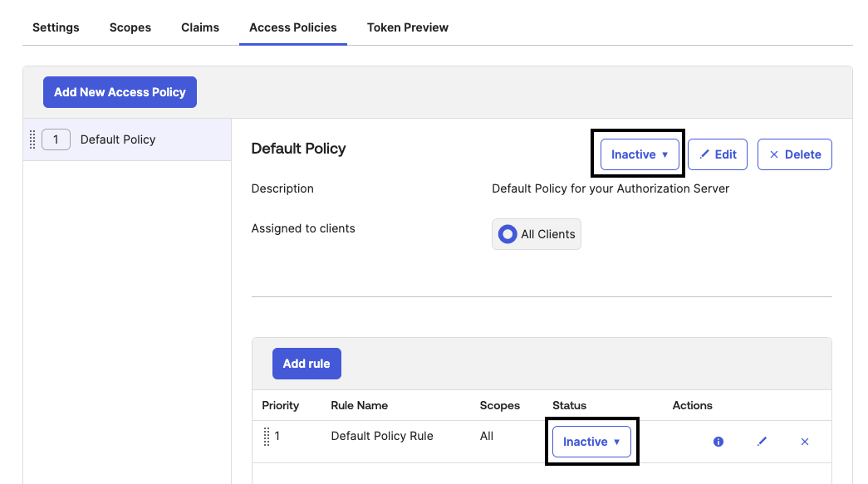Viewport: 868px width, 484px height.
Task: Delete the Default Policy
Action: (x=794, y=154)
